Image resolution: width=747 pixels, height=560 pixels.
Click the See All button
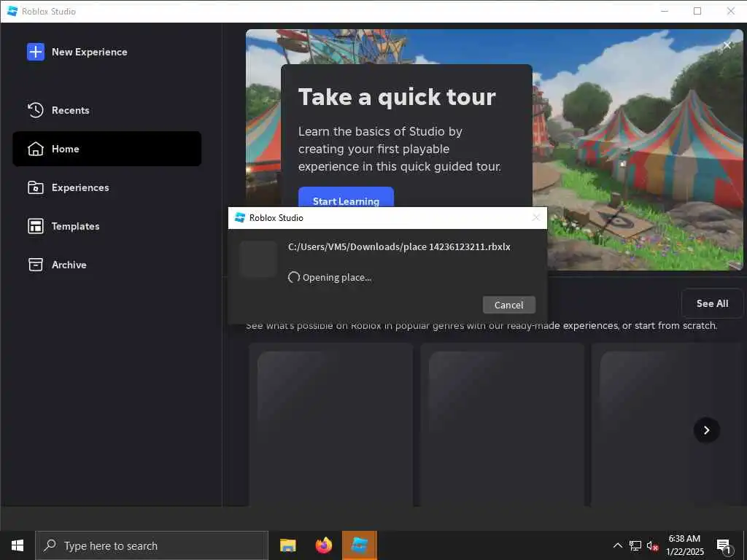(x=712, y=303)
